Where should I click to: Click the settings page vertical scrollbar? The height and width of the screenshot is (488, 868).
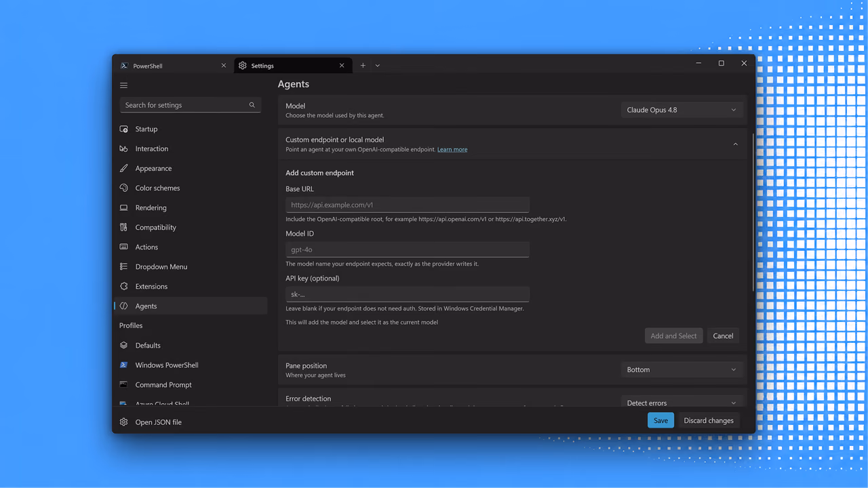[x=752, y=212]
